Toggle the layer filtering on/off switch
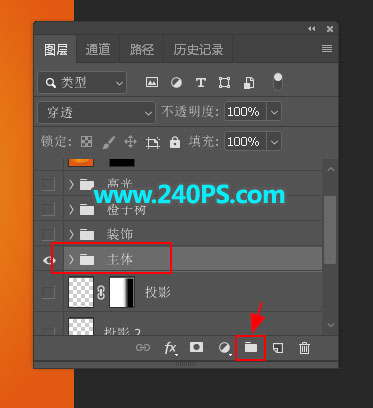The width and height of the screenshot is (373, 408). point(278,82)
